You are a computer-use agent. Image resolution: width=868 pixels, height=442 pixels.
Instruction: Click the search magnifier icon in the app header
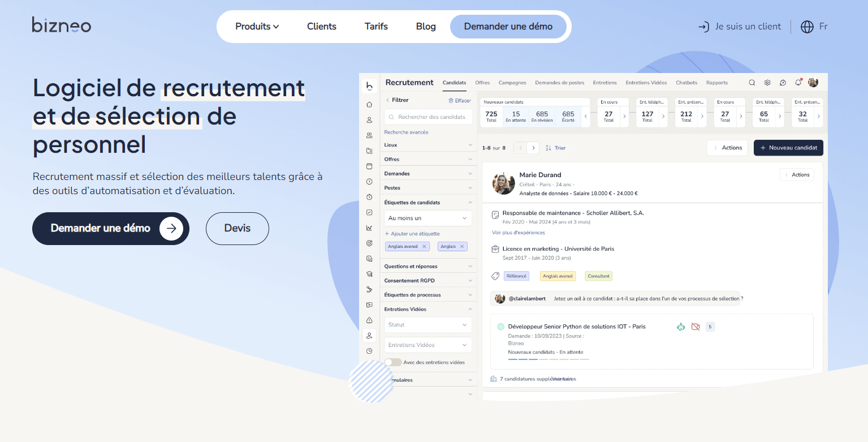click(752, 83)
